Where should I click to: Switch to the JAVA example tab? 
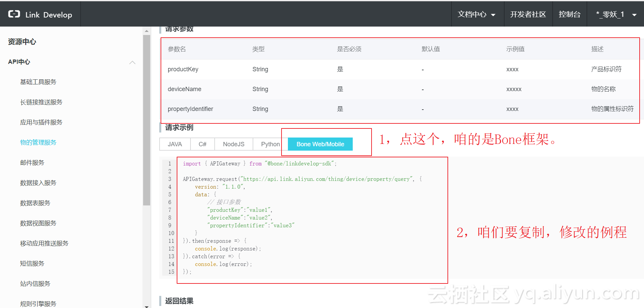click(x=175, y=144)
